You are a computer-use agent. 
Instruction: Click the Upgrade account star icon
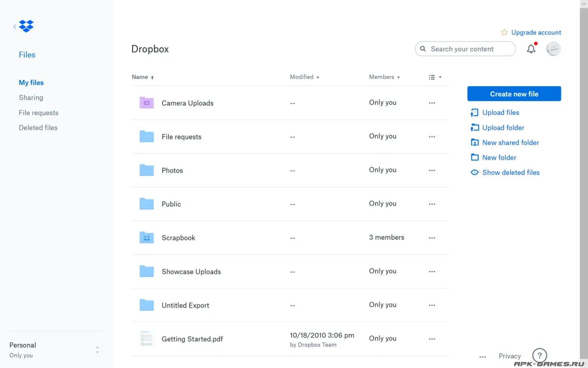(504, 32)
